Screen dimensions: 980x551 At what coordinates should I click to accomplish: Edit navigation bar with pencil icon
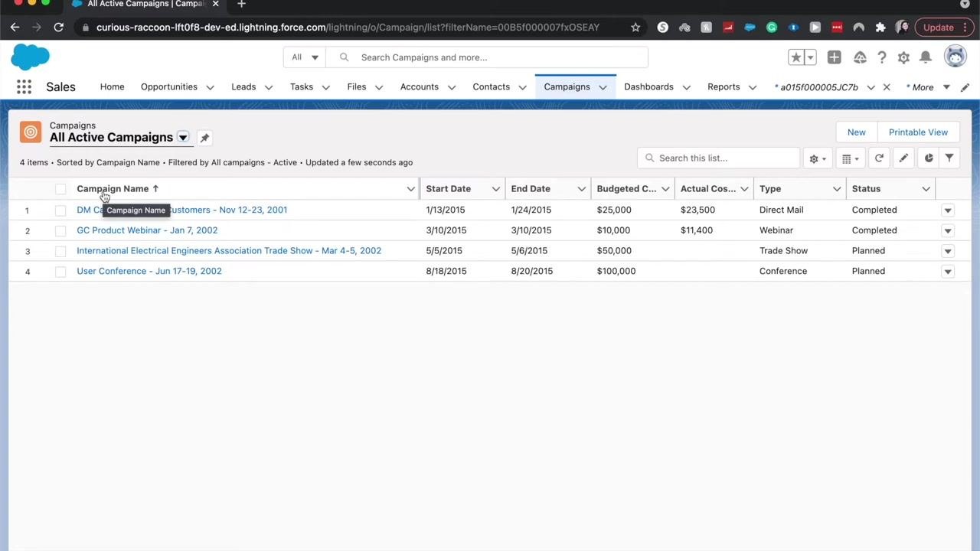[x=965, y=87]
